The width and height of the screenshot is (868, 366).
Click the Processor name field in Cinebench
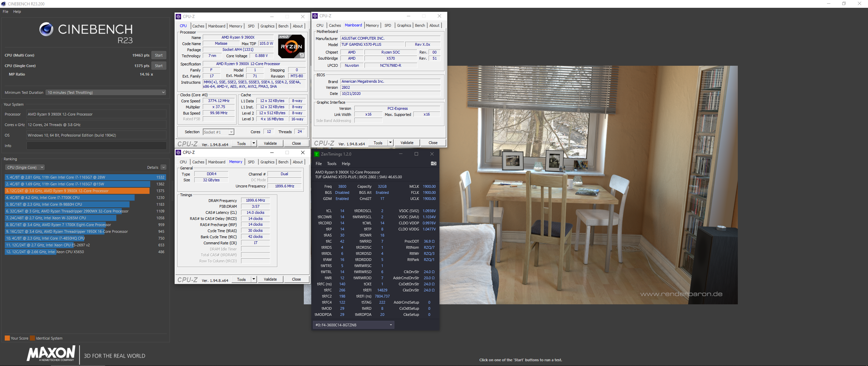[96, 114]
